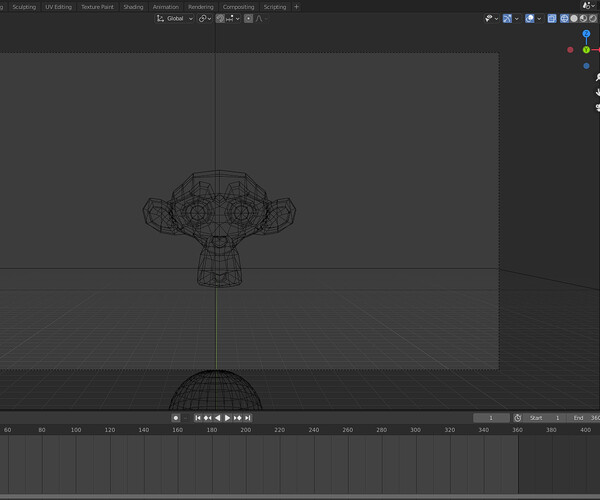Jump to timeline end frame
Screen dimensions: 600x500
[248, 418]
